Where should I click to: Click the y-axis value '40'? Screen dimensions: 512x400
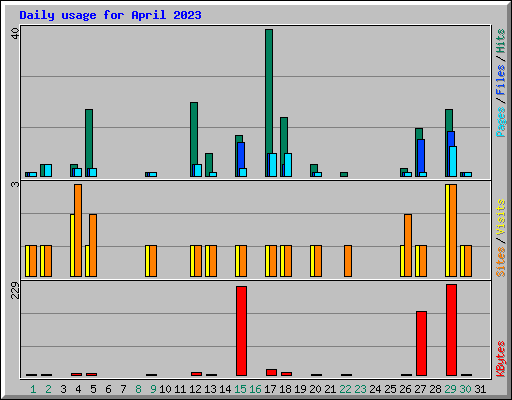[15, 33]
